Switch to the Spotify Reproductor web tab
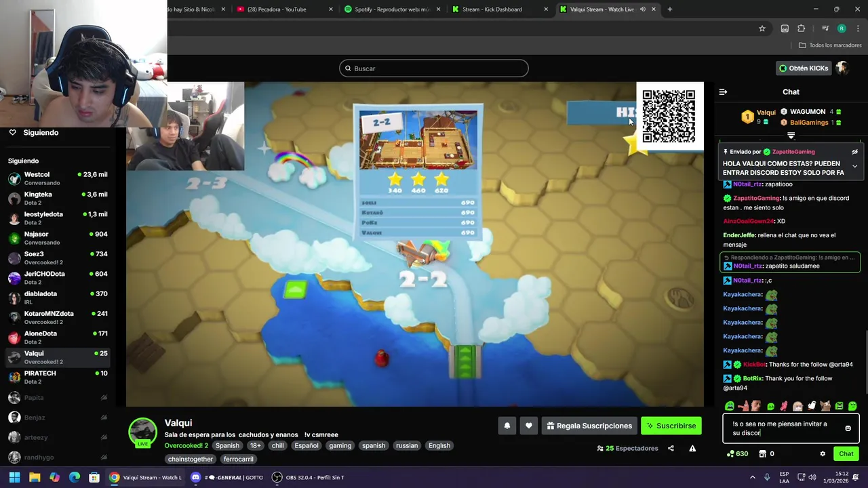868x488 pixels. pos(392,9)
